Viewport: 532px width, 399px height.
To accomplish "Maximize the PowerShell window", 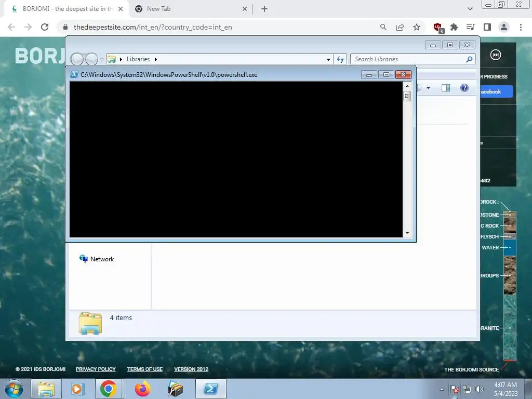I will point(386,75).
